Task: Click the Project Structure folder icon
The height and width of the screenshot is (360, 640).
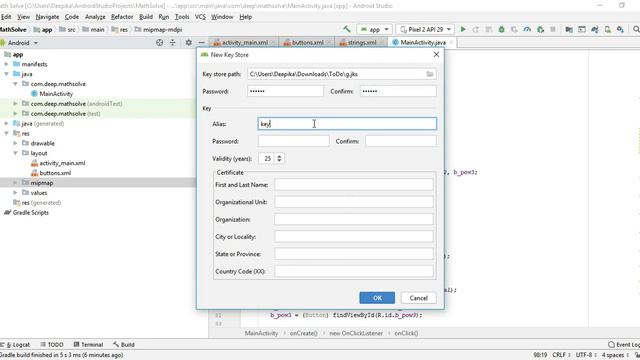Action: click(569, 29)
